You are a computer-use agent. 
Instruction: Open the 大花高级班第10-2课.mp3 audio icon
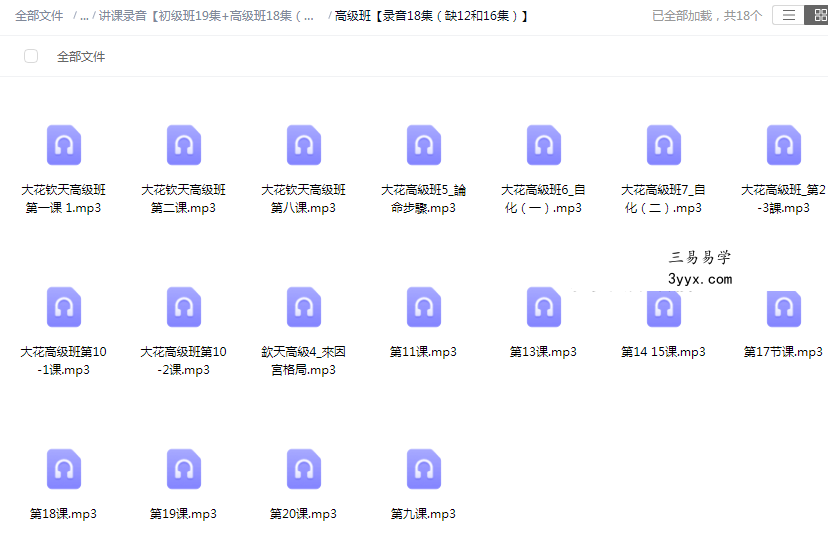(x=184, y=307)
